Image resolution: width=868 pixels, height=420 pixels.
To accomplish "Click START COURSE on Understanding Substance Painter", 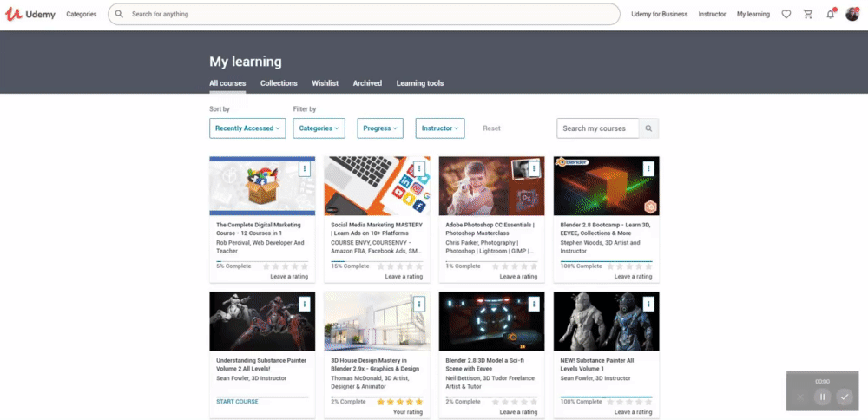I will 237,402.
